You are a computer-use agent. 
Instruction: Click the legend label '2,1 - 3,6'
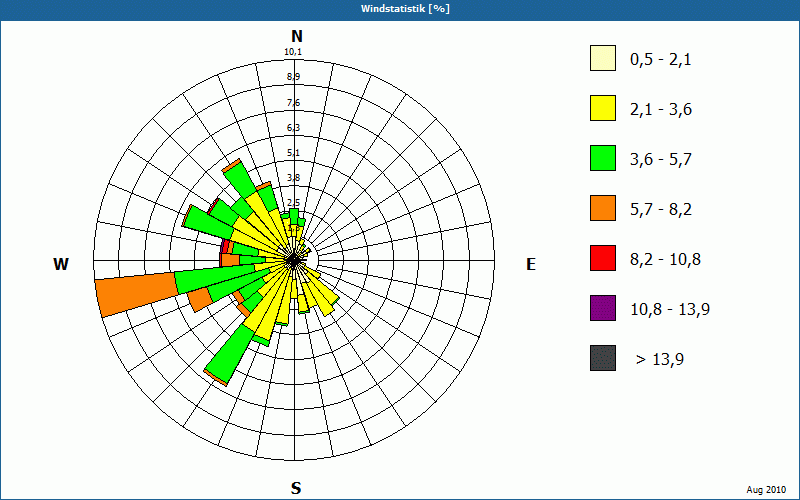(x=661, y=110)
